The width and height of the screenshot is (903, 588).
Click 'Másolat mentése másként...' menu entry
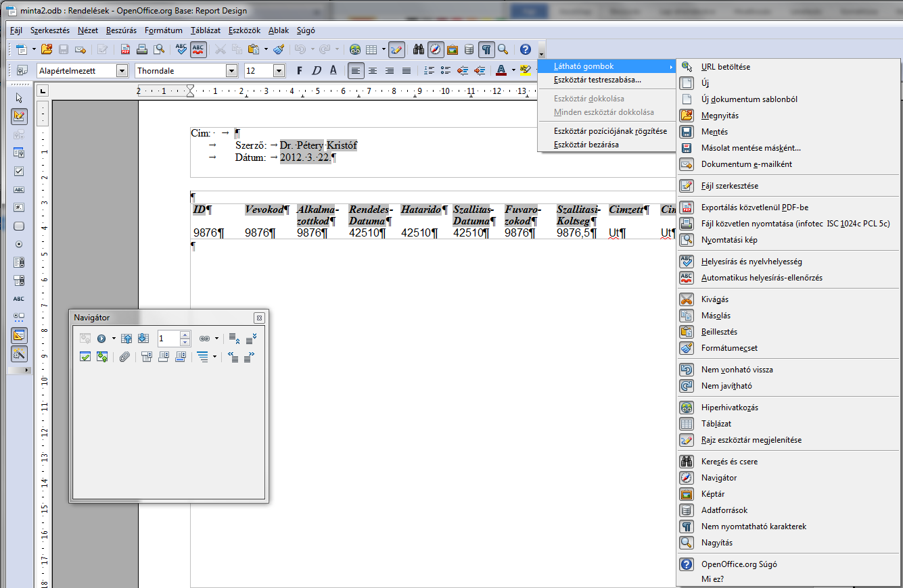point(788,148)
